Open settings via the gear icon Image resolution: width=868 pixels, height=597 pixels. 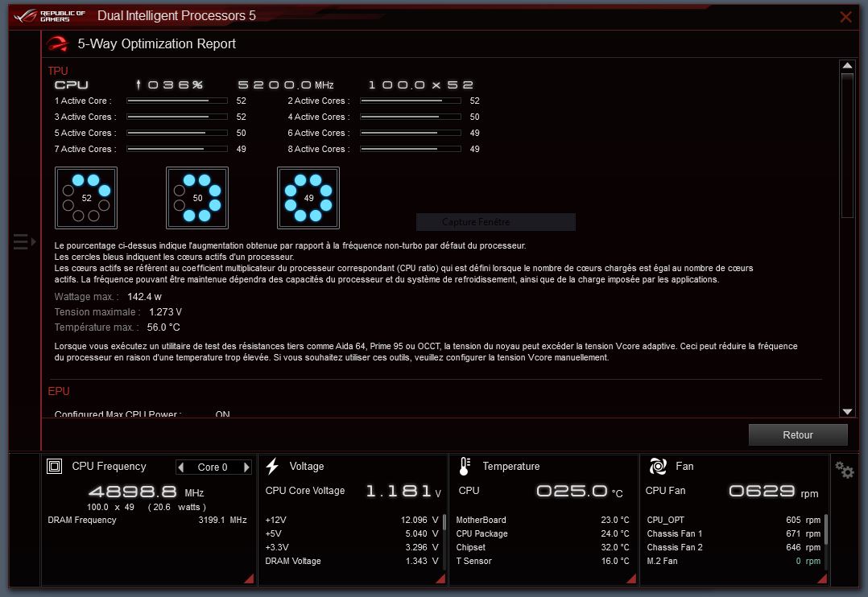[844, 470]
